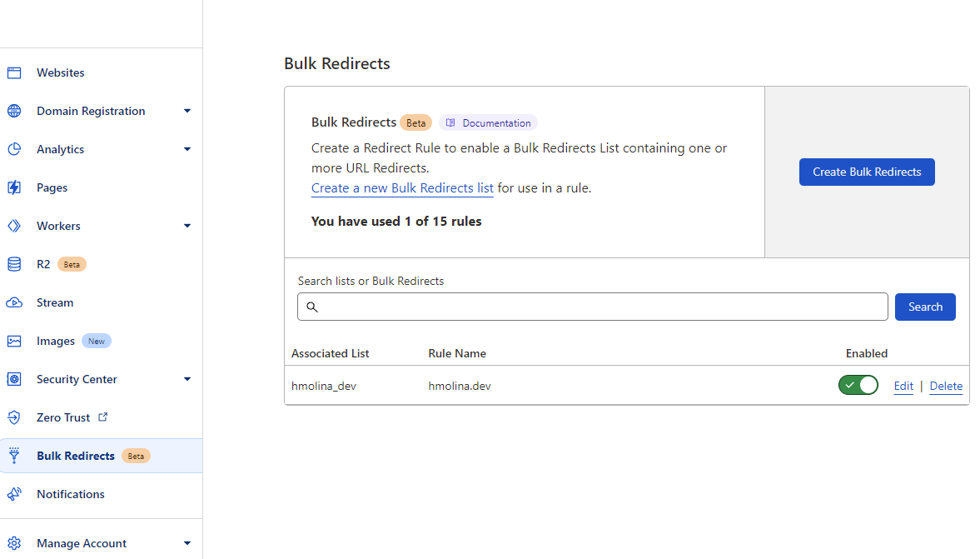Image resolution: width=980 pixels, height=559 pixels.
Task: Open the Manage Account dropdown
Action: 187,543
